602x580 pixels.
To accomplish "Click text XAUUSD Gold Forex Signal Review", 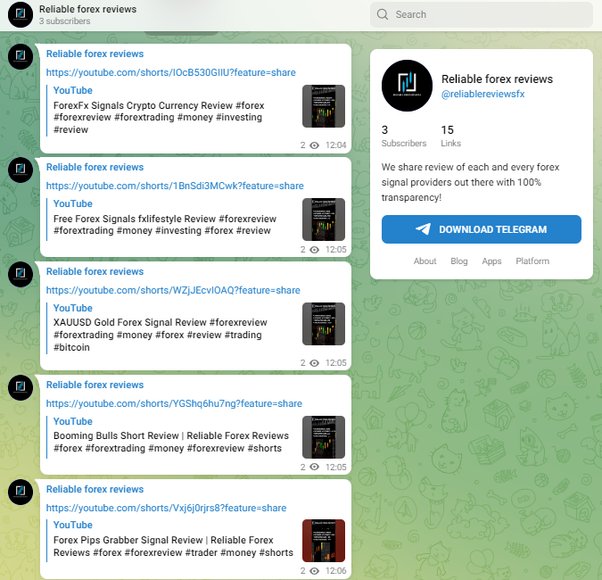I will point(130,322).
